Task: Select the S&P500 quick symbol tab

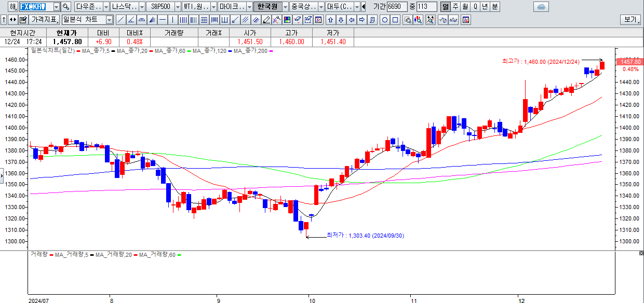Action: [159, 7]
